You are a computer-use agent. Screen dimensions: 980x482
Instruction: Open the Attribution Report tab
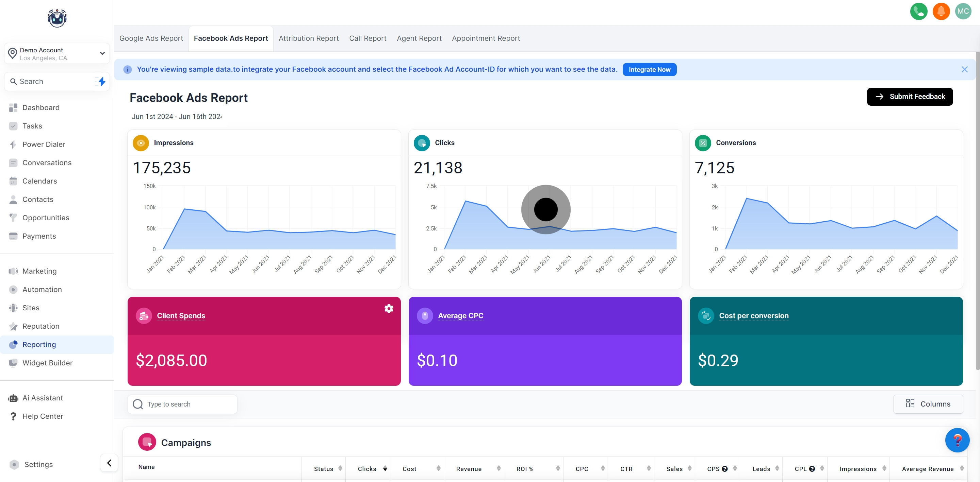(x=308, y=38)
